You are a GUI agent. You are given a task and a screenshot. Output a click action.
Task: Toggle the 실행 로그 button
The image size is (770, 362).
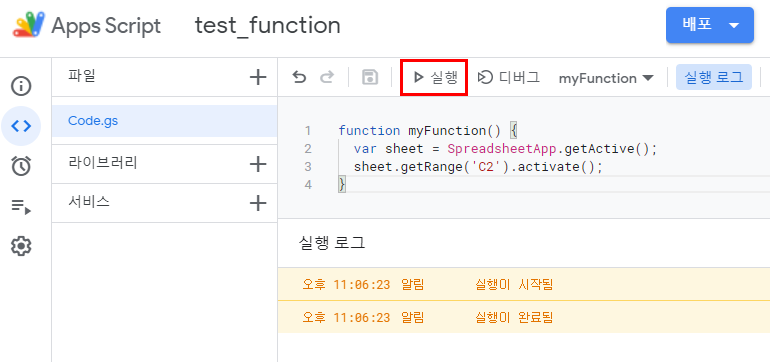click(714, 77)
